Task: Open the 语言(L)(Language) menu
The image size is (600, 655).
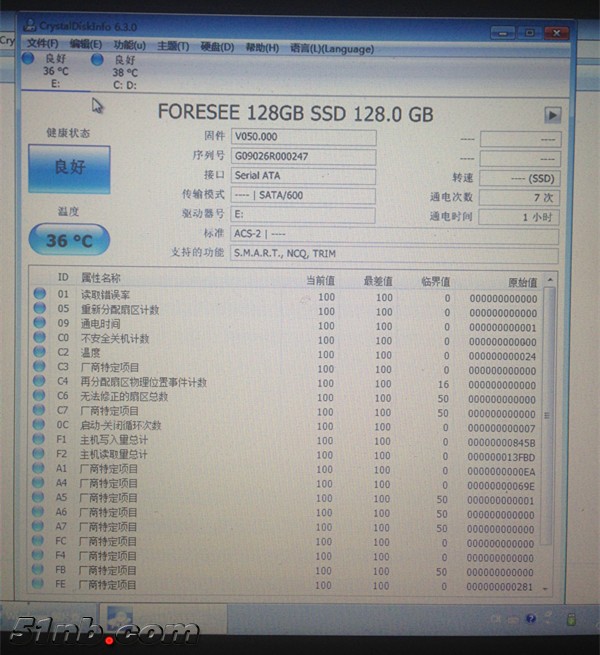Action: 332,49
